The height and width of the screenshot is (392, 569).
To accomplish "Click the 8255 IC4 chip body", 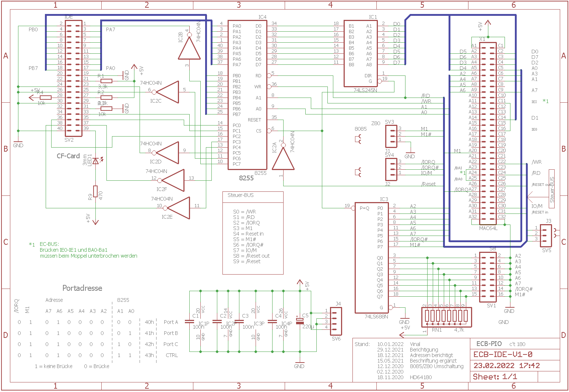I will click(247, 95).
